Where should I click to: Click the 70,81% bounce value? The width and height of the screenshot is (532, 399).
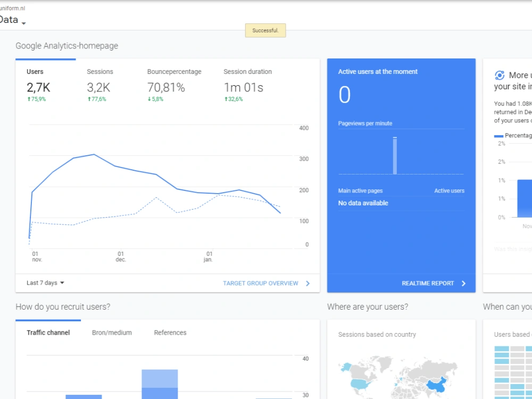[x=166, y=88]
